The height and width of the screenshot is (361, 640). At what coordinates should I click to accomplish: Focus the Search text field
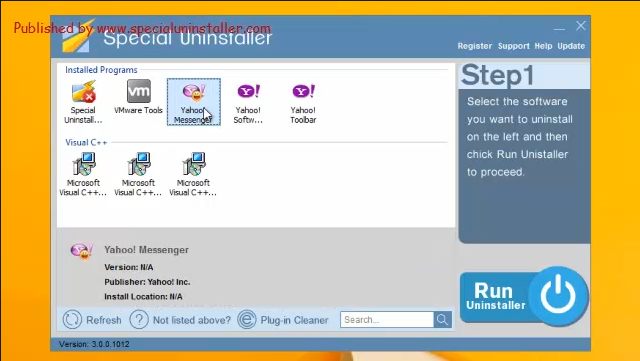[387, 320]
